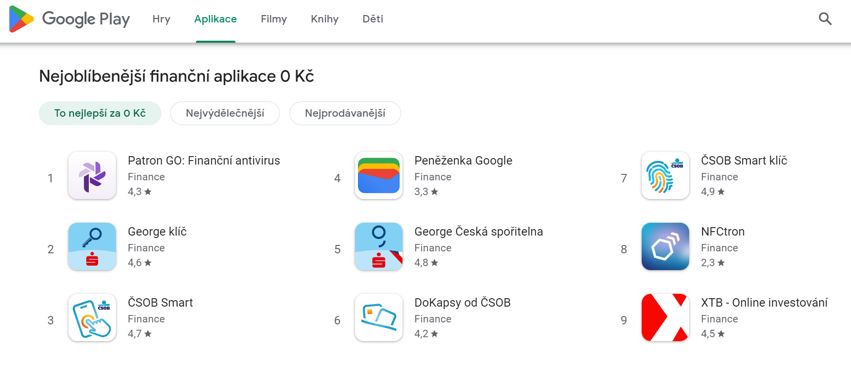Switch to the Filmy tab
The image size is (851, 370).
274,20
